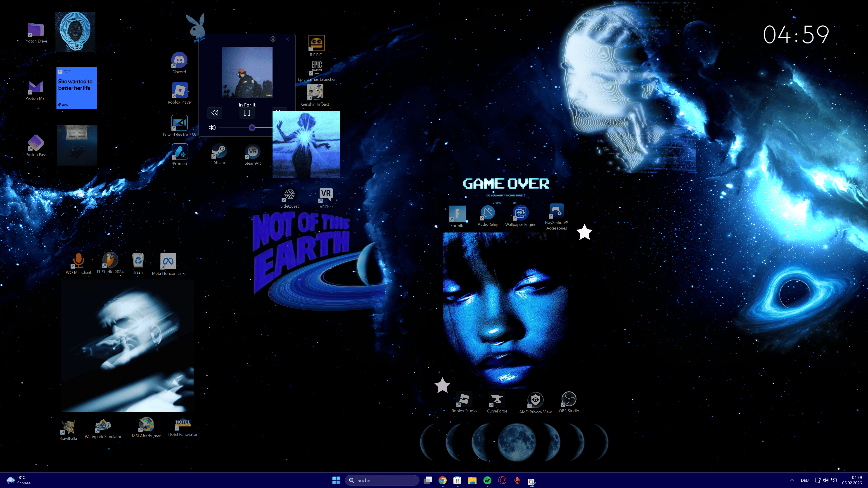Open the Promeo desktop shortcut
Screen dimensions: 868x488
[180, 155]
